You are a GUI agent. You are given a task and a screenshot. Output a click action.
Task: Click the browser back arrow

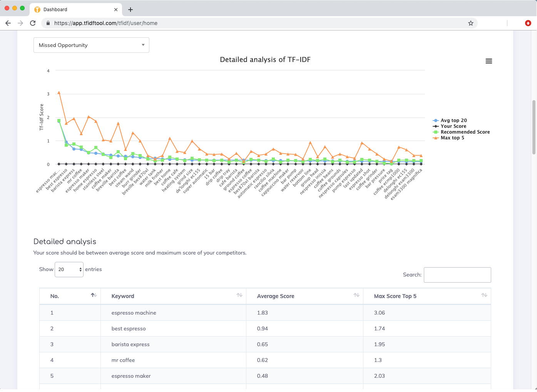[x=8, y=23]
